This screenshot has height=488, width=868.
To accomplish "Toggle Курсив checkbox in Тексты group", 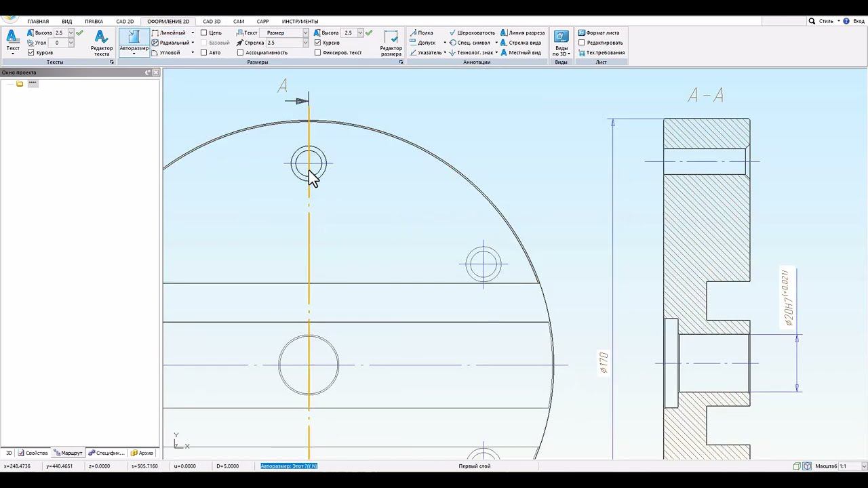I will pos(31,52).
